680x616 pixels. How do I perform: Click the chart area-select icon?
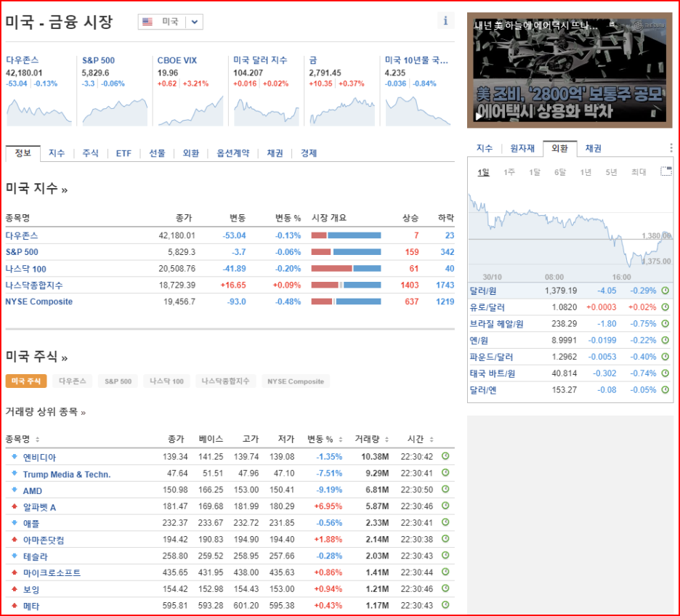(x=665, y=171)
